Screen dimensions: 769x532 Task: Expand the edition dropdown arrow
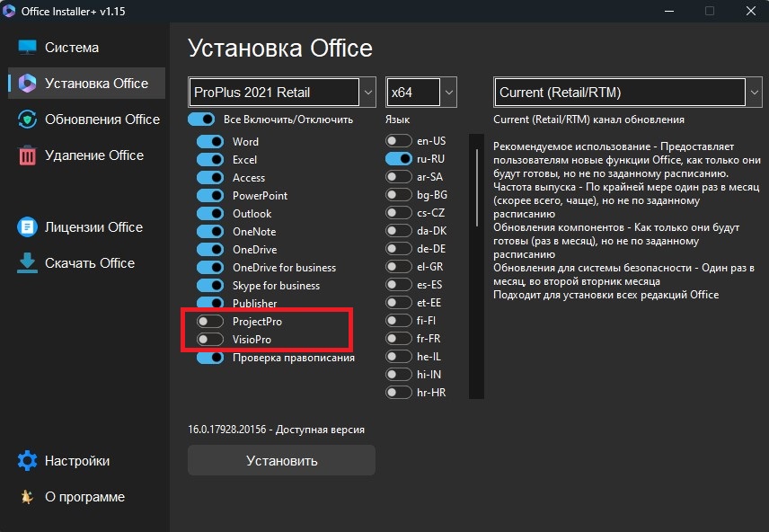[367, 92]
